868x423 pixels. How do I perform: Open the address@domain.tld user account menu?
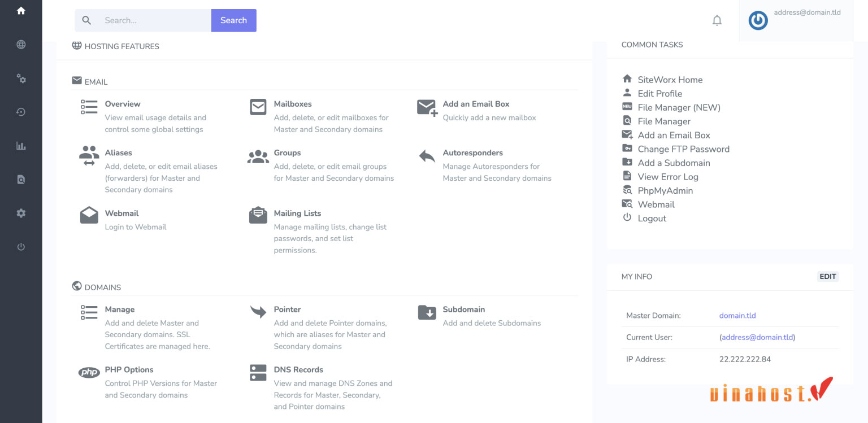click(x=795, y=20)
